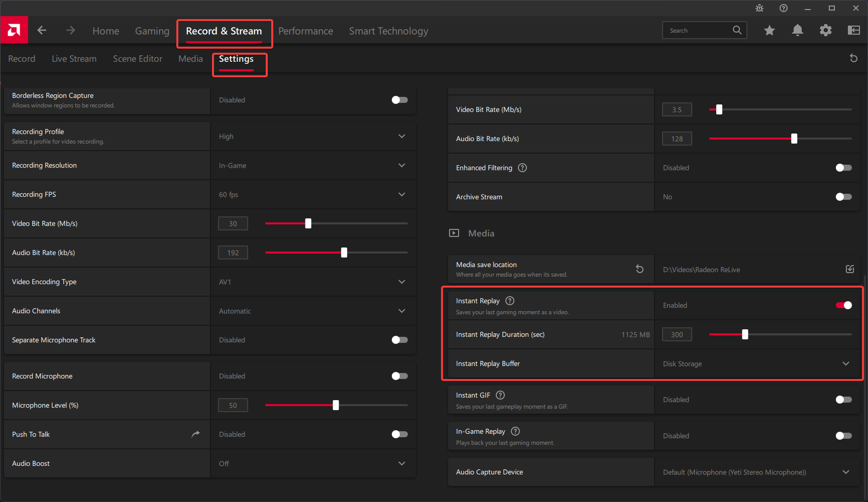Expand the Recording Profile dropdown
Viewport: 868px width, 502px height.
coord(401,137)
